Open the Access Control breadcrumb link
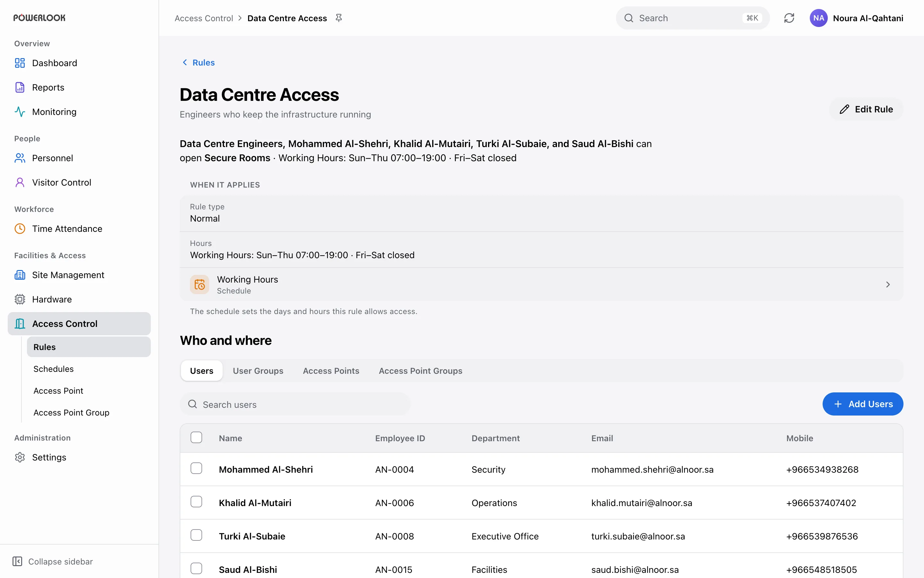Image resolution: width=924 pixels, height=578 pixels. tap(204, 18)
